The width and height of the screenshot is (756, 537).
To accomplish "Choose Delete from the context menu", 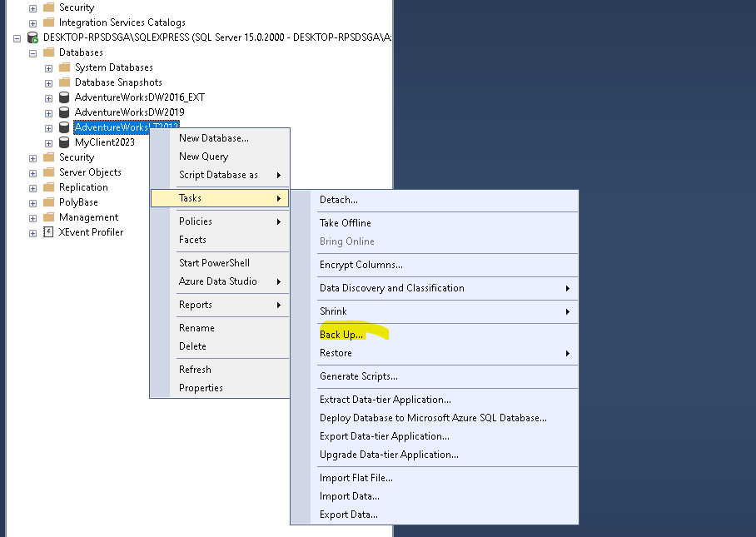I will [220, 346].
